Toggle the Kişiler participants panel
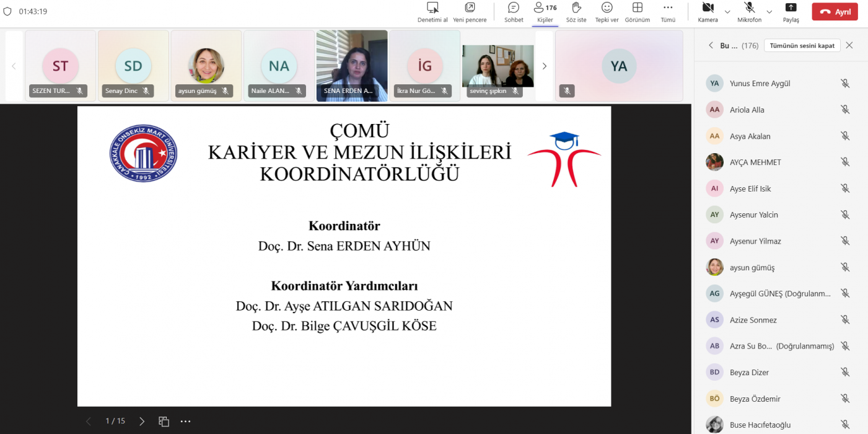Image resolution: width=868 pixels, height=434 pixels. 545,12
